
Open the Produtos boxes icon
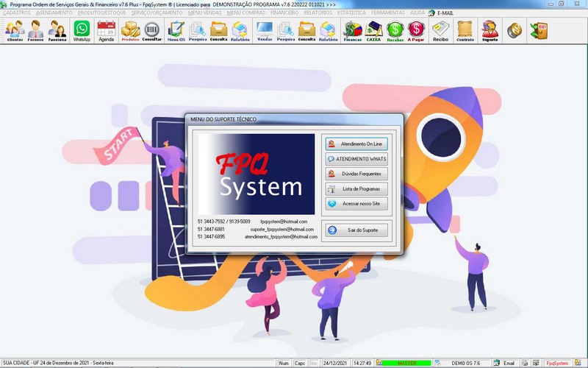point(130,30)
